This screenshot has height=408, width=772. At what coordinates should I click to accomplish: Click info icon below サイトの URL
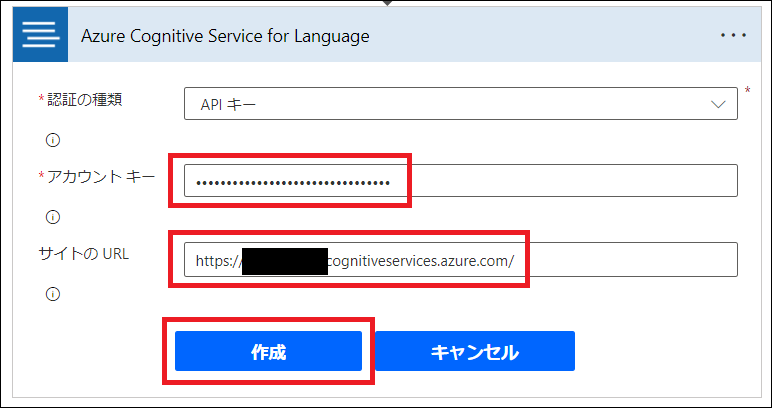[x=53, y=294]
